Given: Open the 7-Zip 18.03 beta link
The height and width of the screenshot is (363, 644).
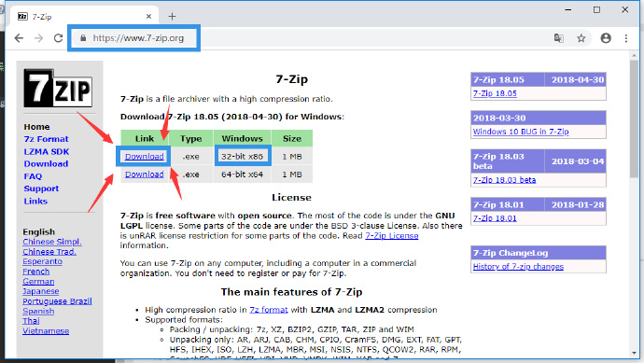Looking at the screenshot, I should click(x=504, y=180).
